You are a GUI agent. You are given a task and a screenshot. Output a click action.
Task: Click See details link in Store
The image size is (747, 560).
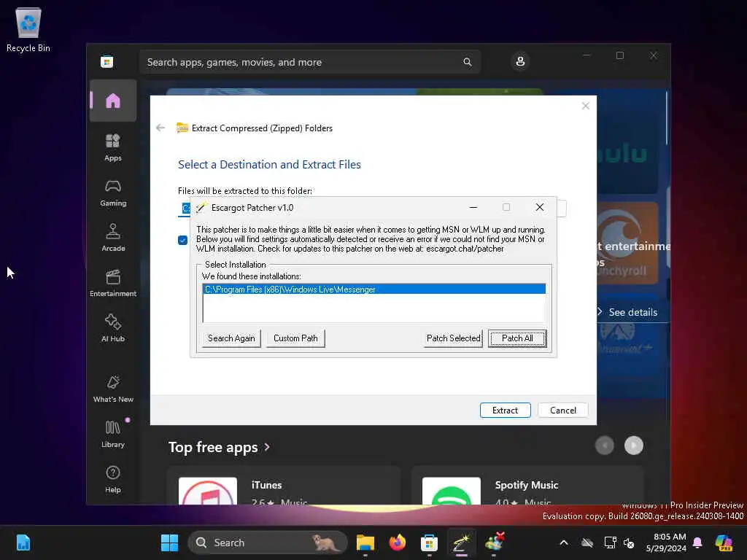pyautogui.click(x=632, y=312)
